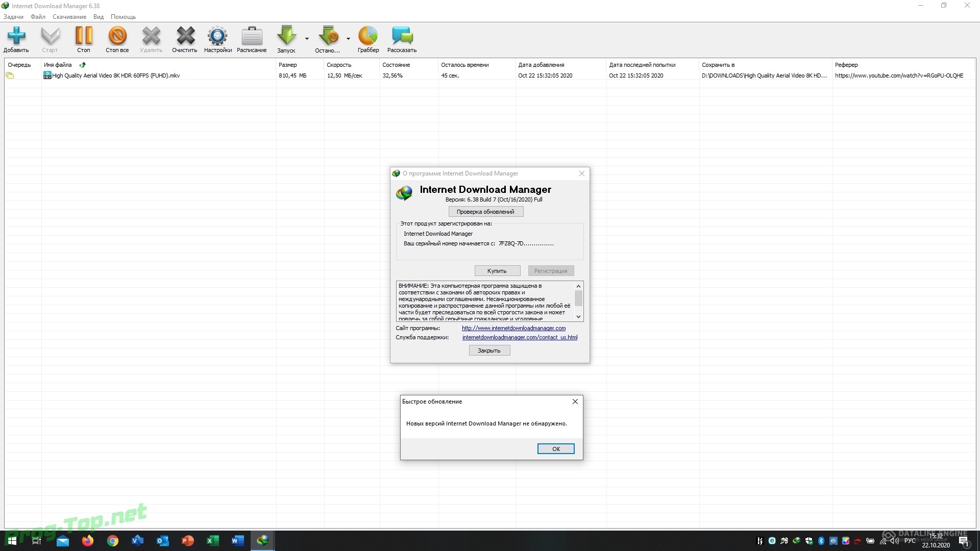Open the contact_us.html support link
Image resolution: width=980 pixels, height=551 pixels.
click(x=520, y=337)
